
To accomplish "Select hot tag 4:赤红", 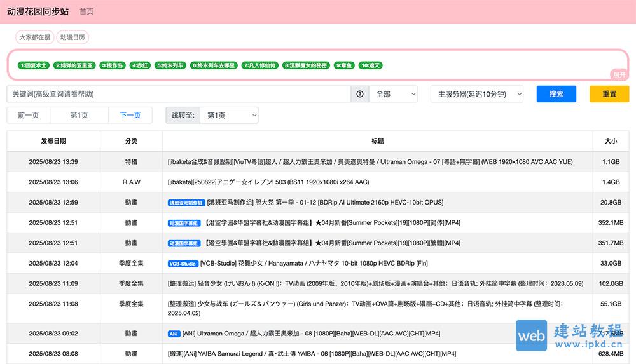I will point(140,65).
